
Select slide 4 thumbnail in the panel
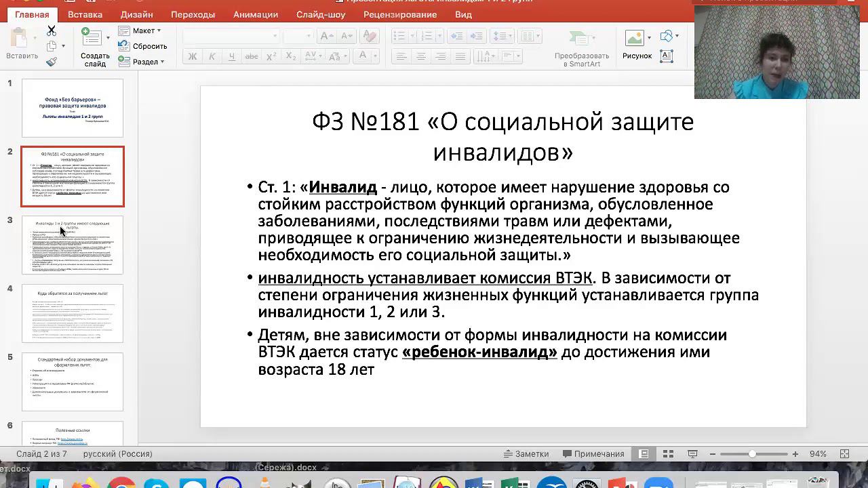[73, 313]
